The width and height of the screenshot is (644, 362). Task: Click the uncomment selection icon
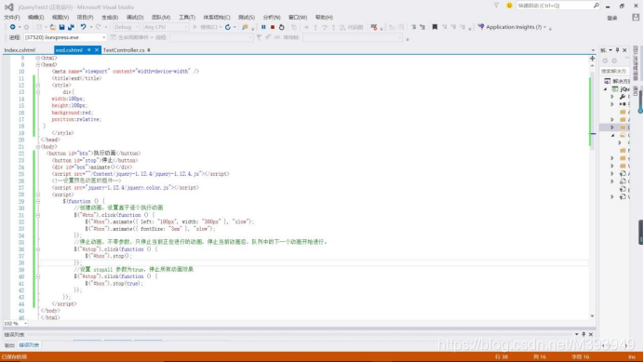(423, 27)
